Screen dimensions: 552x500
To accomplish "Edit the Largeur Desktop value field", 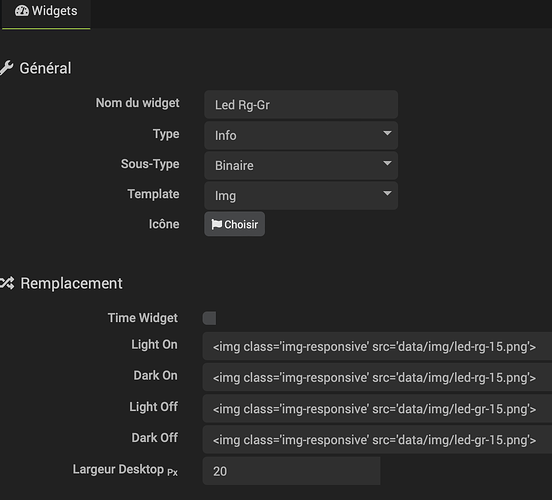I will tap(291, 471).
